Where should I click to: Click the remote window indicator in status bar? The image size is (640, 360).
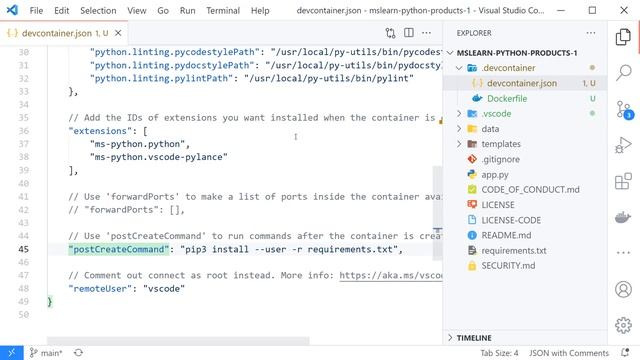pyautogui.click(x=11, y=353)
